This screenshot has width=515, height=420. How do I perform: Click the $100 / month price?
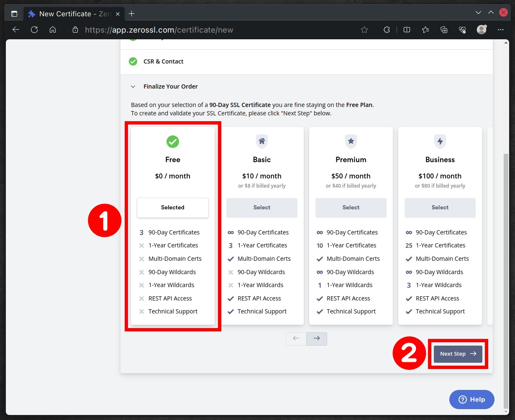440,176
